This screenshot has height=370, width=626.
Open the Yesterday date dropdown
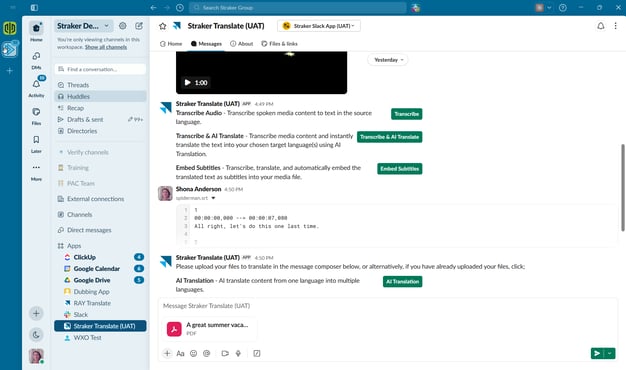click(388, 60)
